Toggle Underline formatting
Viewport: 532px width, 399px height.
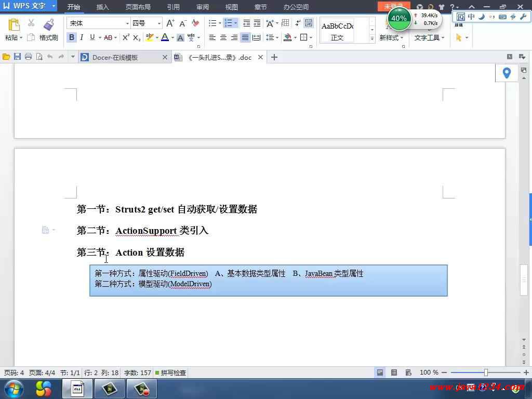tap(92, 37)
